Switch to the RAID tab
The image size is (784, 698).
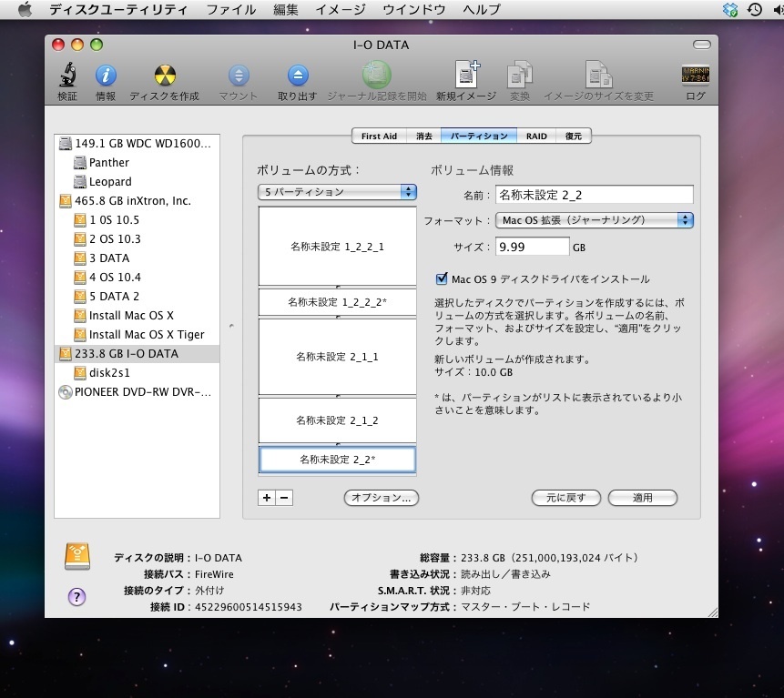[x=536, y=136]
